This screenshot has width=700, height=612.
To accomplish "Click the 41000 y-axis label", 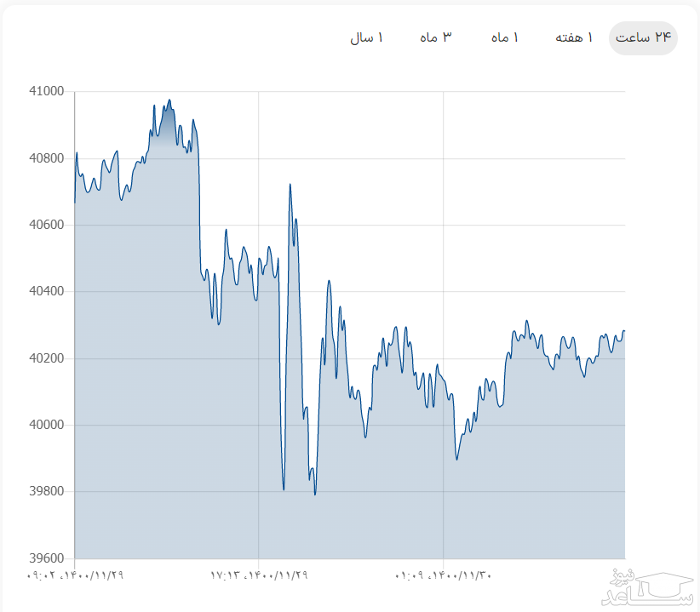I will (46, 92).
